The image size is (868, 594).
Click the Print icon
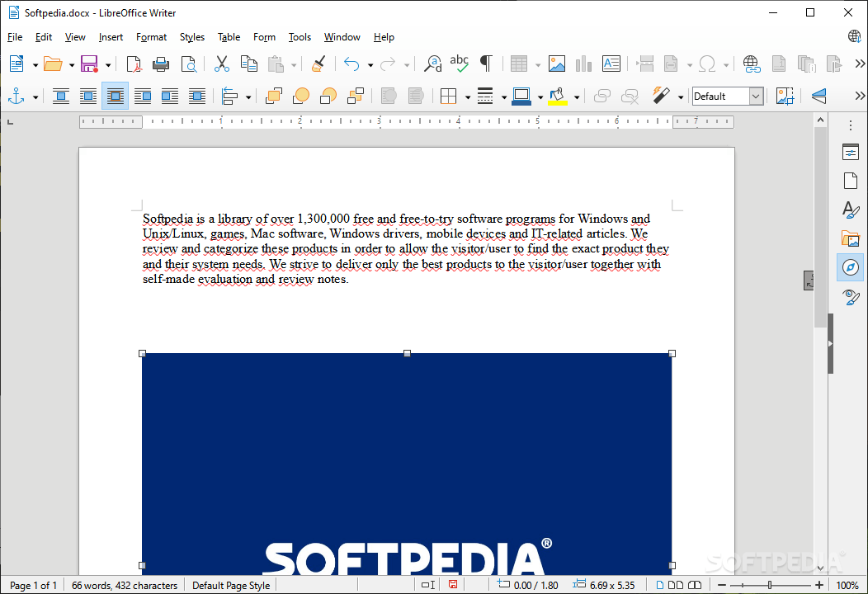click(161, 64)
